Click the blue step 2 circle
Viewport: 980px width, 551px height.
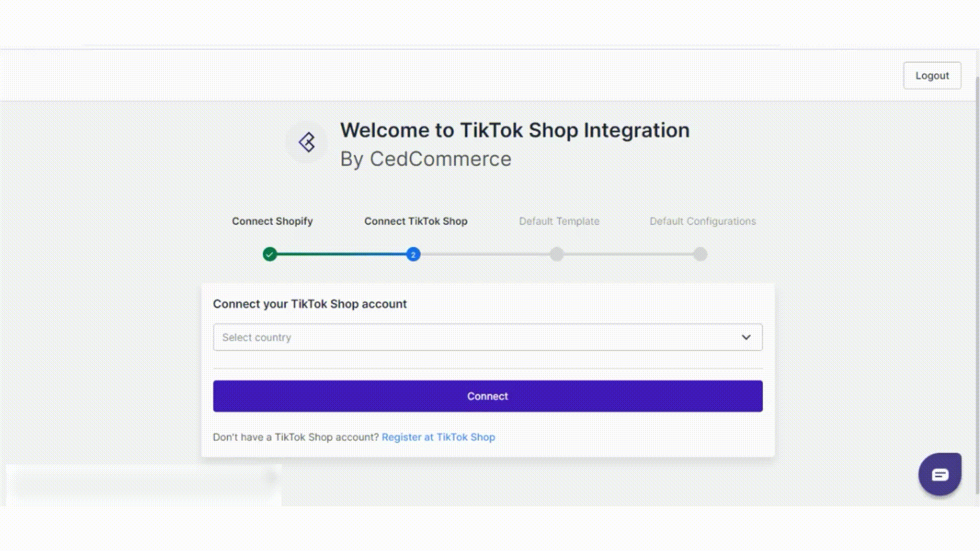(413, 254)
